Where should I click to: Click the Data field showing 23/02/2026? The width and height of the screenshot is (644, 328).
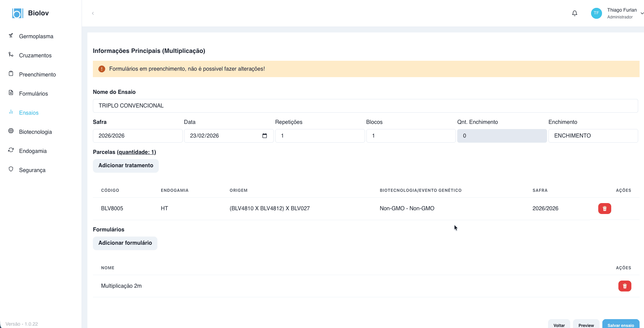(x=229, y=136)
